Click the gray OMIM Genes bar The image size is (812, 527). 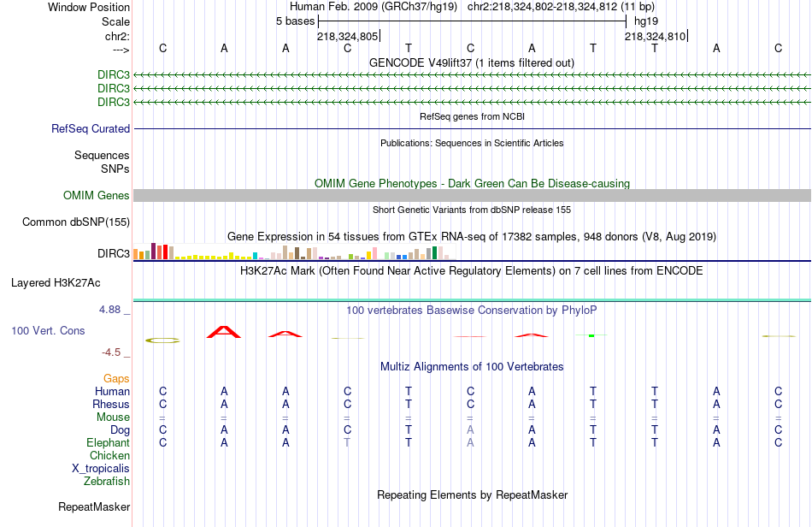[472, 195]
